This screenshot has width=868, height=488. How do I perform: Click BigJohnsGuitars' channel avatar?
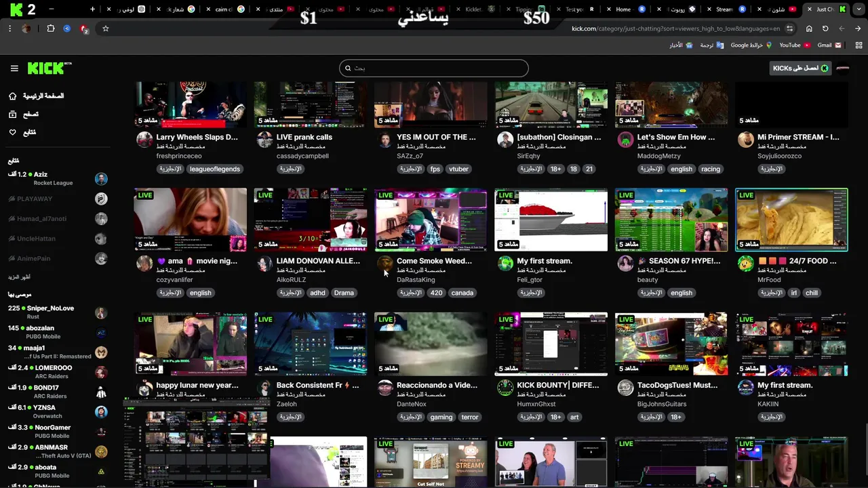625,388
